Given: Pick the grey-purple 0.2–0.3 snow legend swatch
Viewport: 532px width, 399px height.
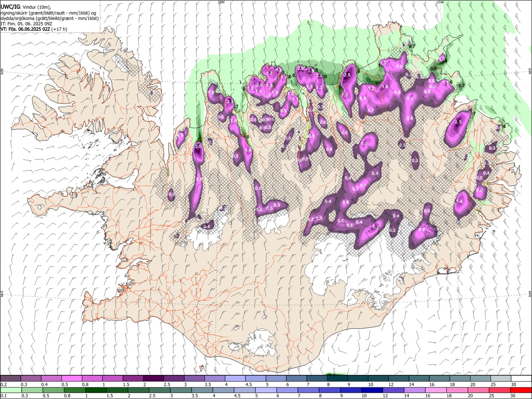Looking at the screenshot, I should [10, 379].
